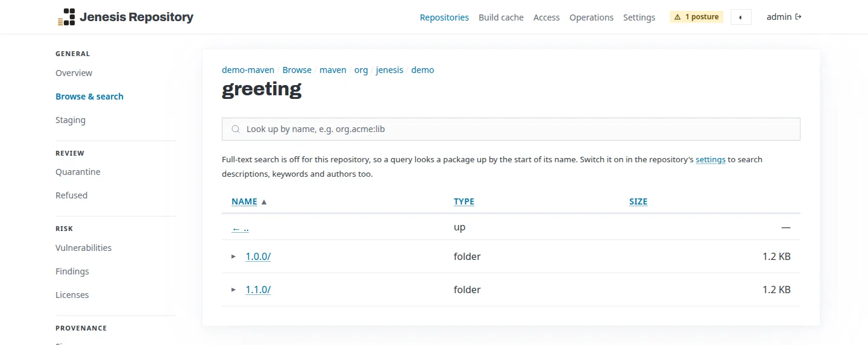Expand the 1.0.0/ folder triangle
Image resolution: width=868 pixels, height=345 pixels.
click(234, 256)
